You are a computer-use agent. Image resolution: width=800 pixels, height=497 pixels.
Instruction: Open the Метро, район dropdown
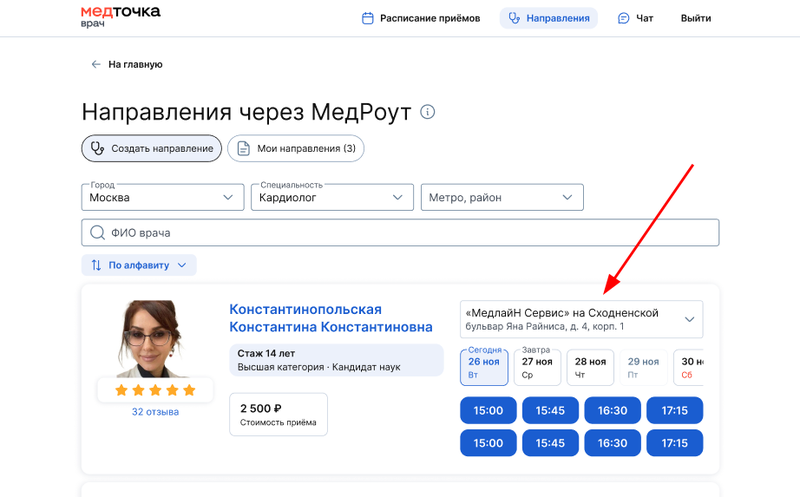point(502,197)
